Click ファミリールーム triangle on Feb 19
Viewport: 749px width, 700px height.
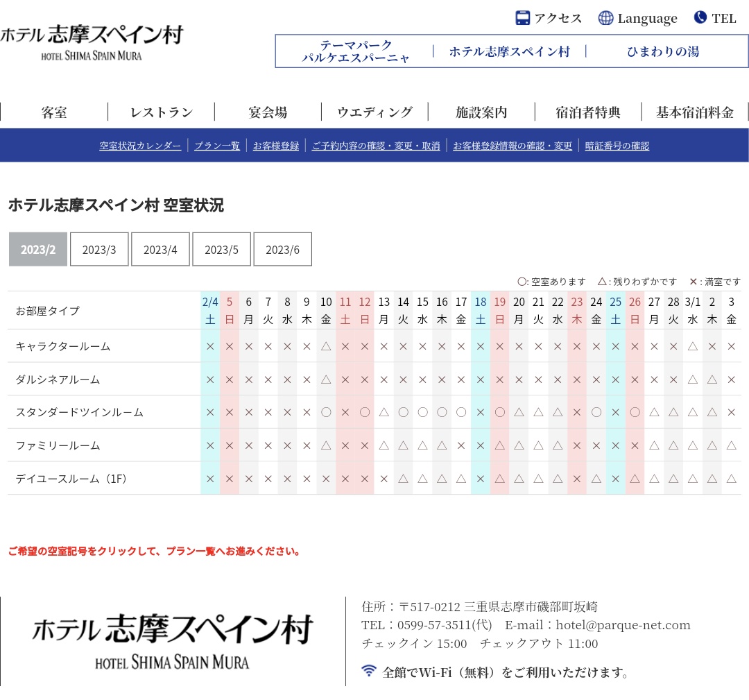click(x=499, y=445)
